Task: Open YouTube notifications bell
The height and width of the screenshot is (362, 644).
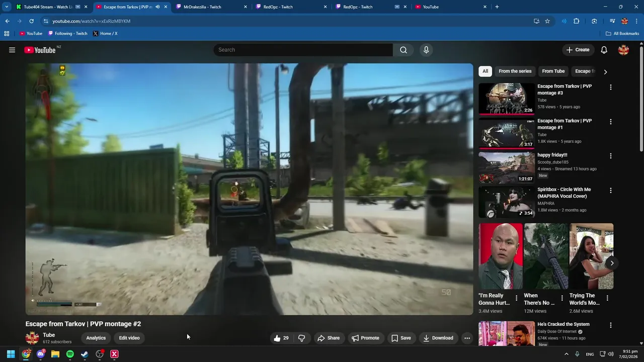Action: click(604, 50)
